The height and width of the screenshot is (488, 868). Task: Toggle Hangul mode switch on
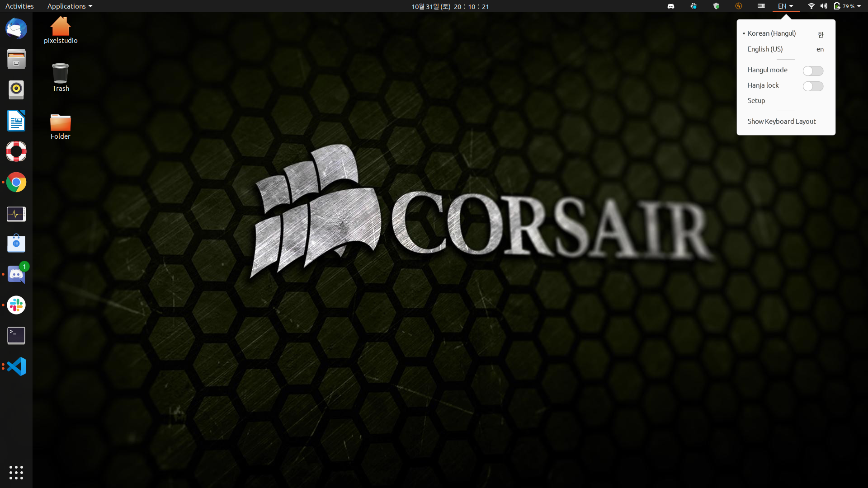[813, 71]
